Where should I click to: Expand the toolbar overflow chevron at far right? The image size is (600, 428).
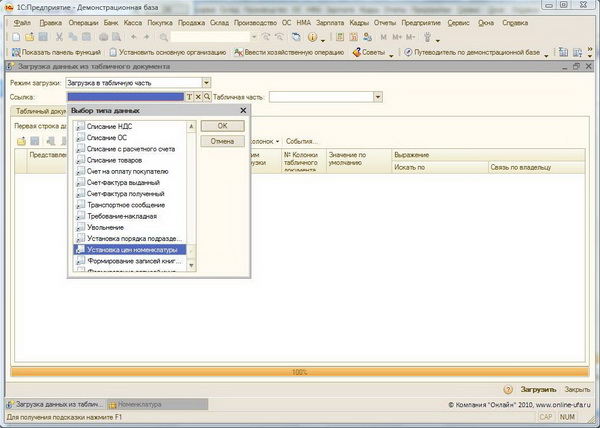[x=590, y=52]
